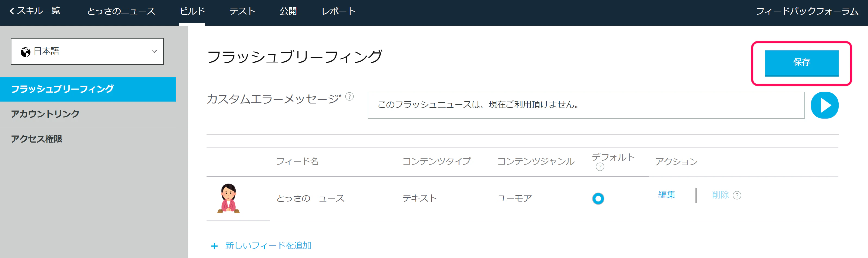Open アクセス権限 in sidebar

point(88,139)
